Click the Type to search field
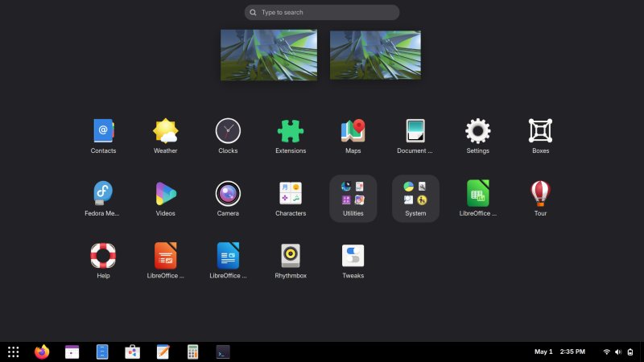The width and height of the screenshot is (644, 362). click(322, 13)
